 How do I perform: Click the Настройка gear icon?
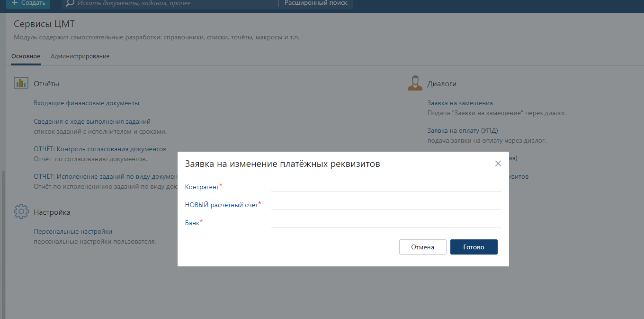[21, 212]
